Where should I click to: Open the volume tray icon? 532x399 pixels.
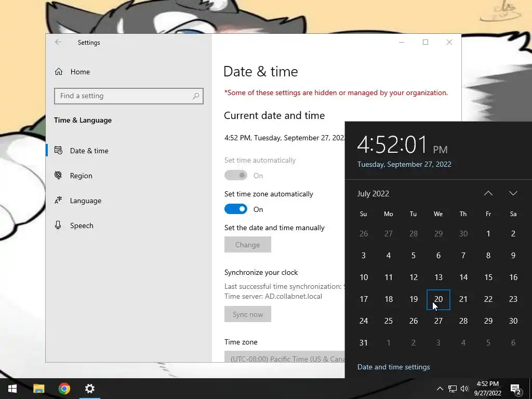(464, 389)
